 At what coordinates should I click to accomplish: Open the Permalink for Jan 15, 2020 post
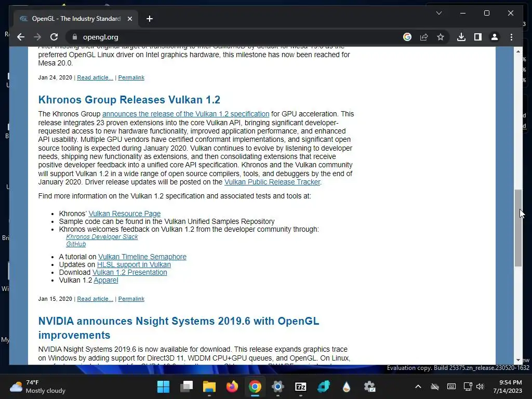(x=131, y=299)
